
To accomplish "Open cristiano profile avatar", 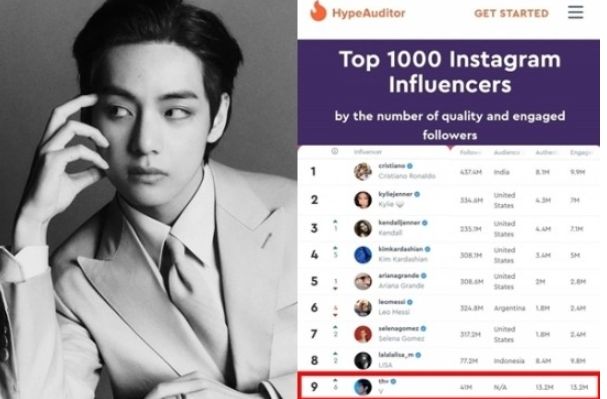I will point(363,171).
